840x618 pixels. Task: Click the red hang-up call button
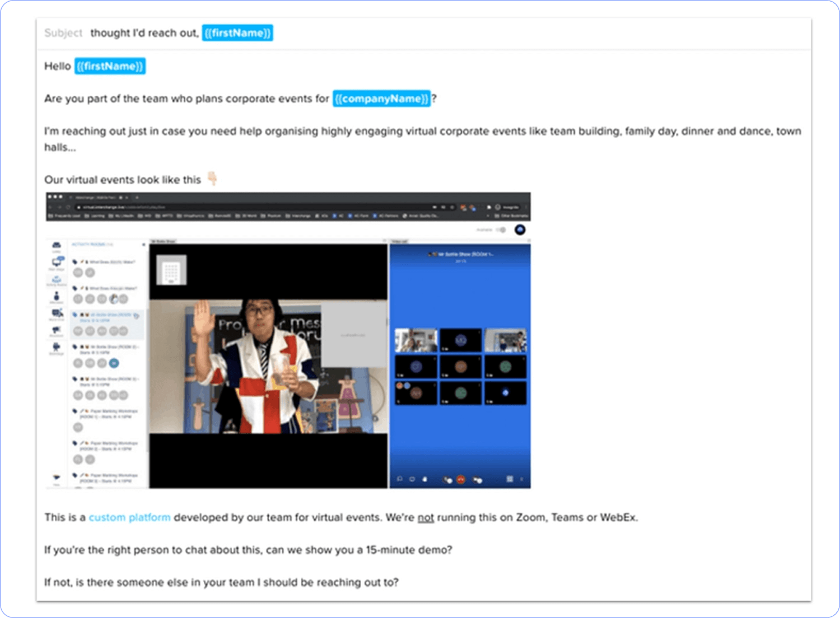(461, 479)
